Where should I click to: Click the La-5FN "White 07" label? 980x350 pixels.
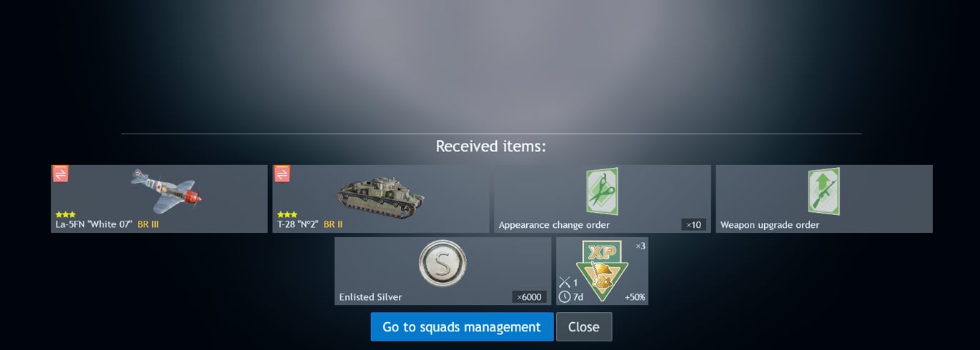(x=94, y=224)
